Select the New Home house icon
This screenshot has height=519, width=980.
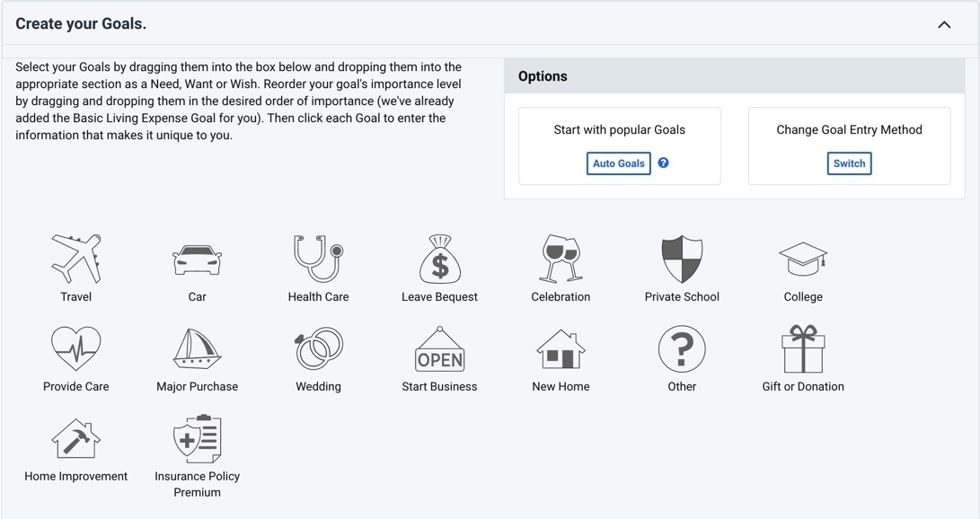561,348
